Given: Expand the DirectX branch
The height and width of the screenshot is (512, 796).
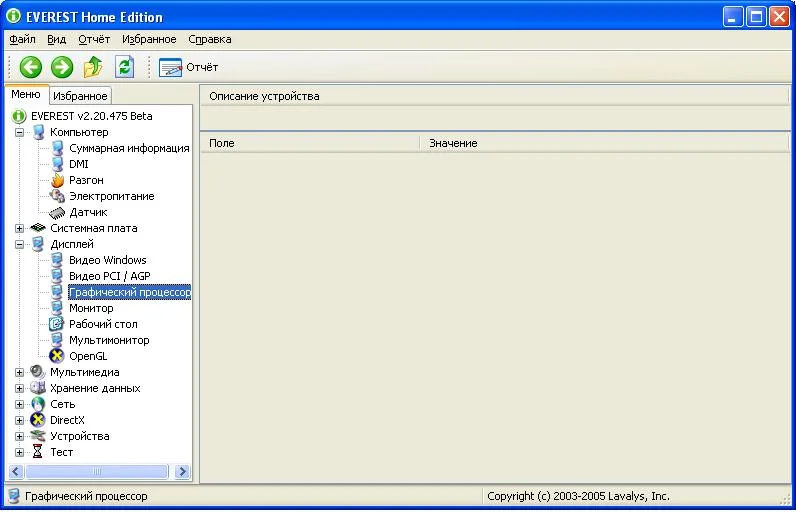Looking at the screenshot, I should pyautogui.click(x=19, y=420).
